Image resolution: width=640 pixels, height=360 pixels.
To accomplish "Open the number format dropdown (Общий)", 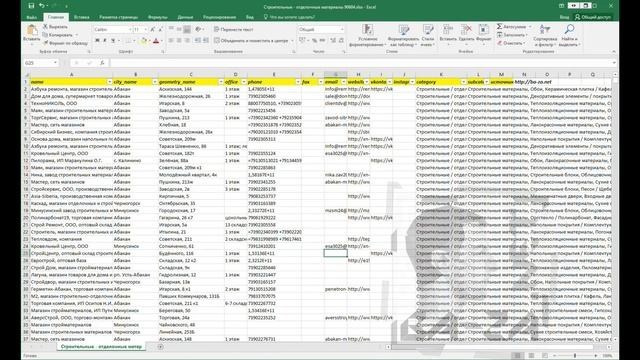I will [x=342, y=29].
